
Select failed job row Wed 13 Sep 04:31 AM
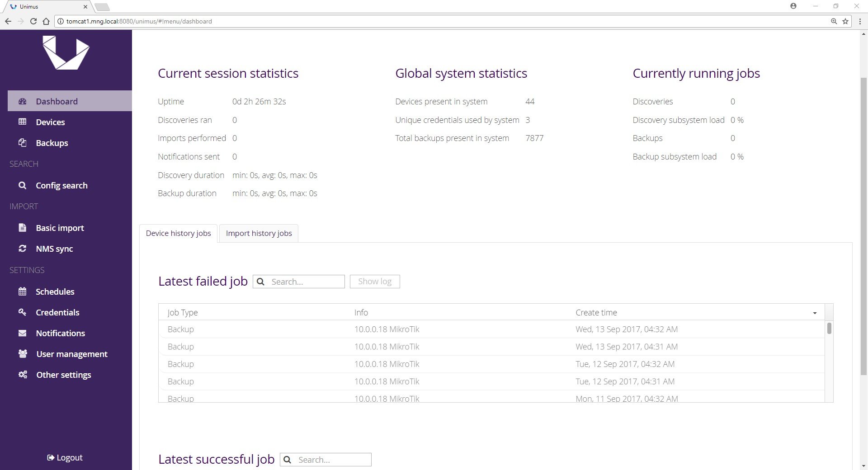(x=491, y=347)
